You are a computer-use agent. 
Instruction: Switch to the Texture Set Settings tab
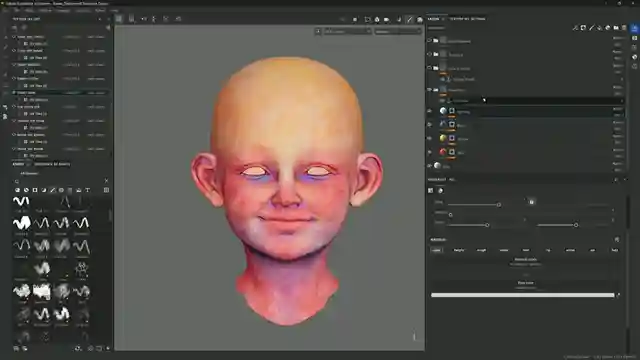(x=467, y=19)
